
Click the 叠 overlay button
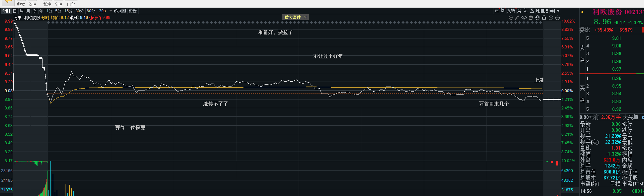click(x=532, y=11)
